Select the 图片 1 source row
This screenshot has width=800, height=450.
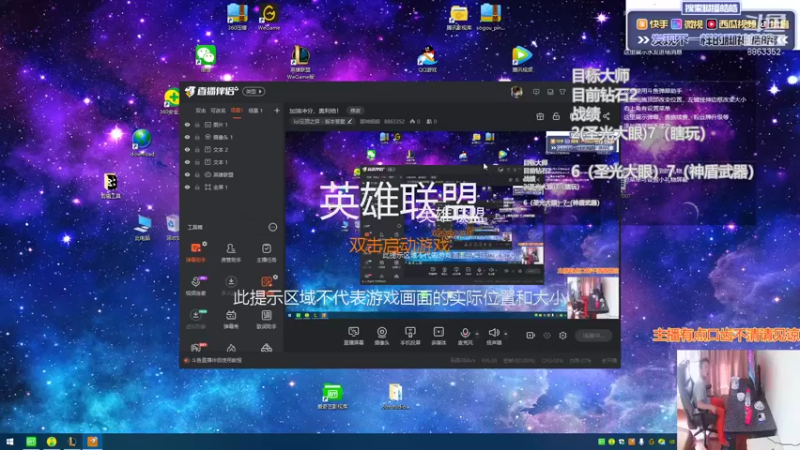click(x=232, y=124)
